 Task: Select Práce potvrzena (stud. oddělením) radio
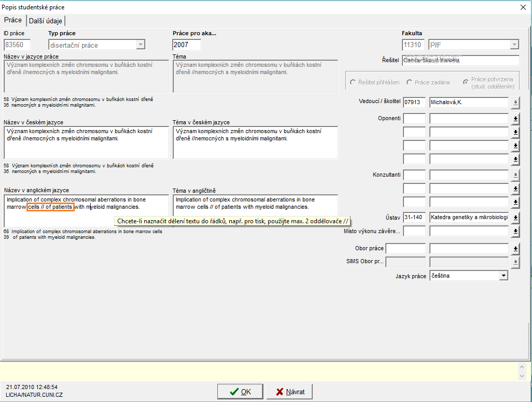click(466, 82)
